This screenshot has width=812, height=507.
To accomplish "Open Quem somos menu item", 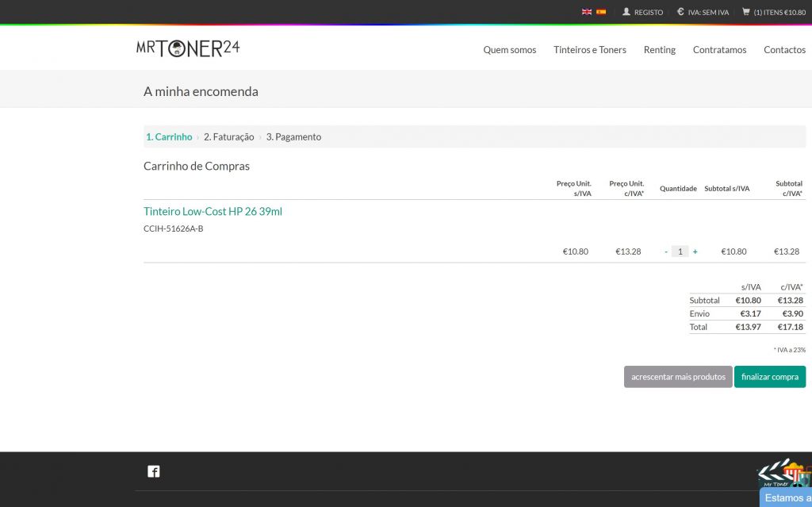I will click(x=510, y=49).
